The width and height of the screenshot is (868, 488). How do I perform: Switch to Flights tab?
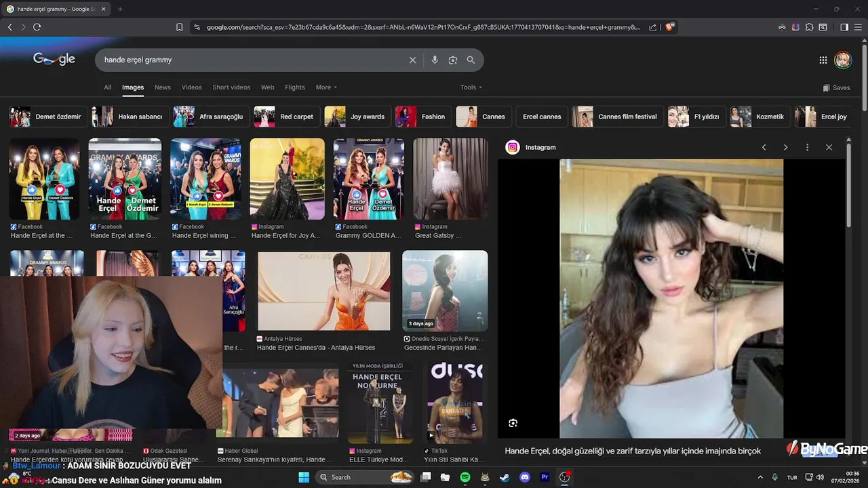tap(295, 87)
